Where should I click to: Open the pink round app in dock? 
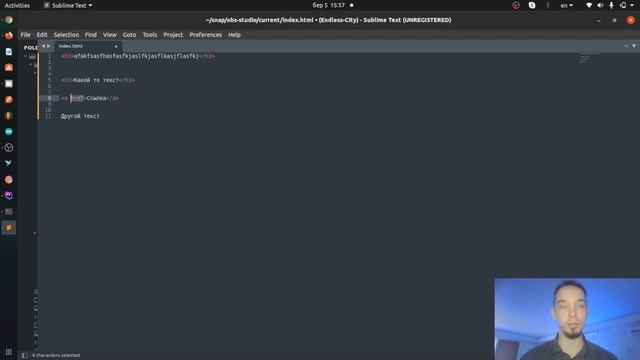point(9,180)
